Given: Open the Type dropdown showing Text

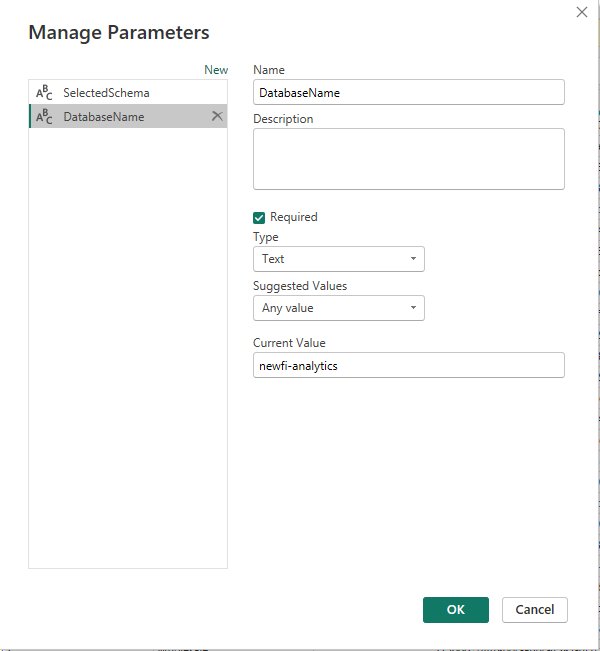Looking at the screenshot, I should pos(339,259).
